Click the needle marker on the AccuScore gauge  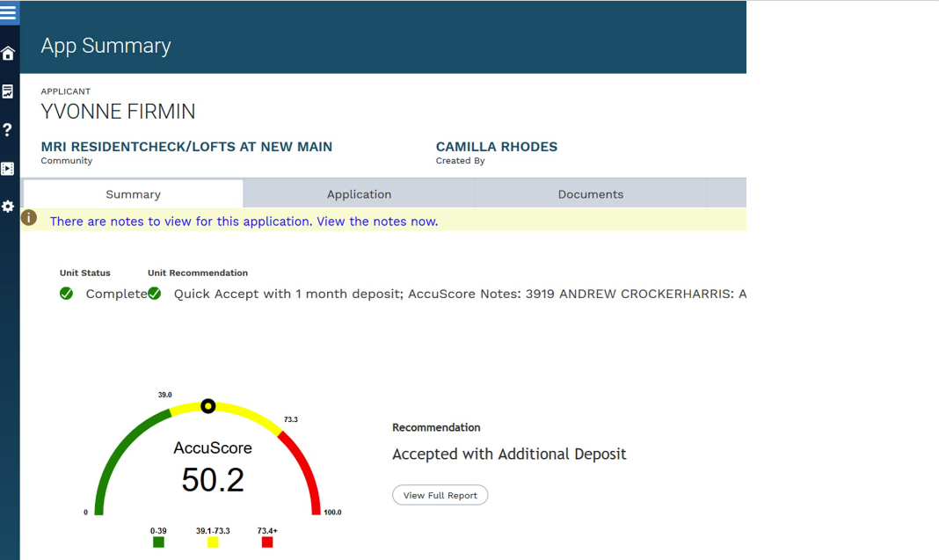(x=208, y=405)
